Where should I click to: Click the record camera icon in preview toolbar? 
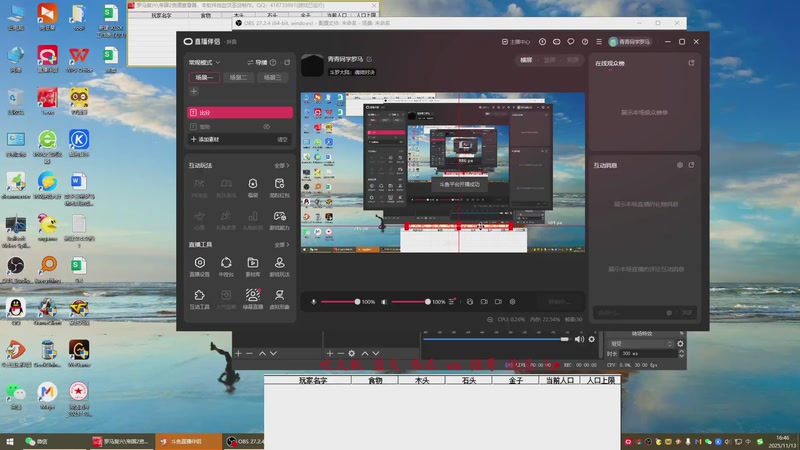[x=498, y=302]
